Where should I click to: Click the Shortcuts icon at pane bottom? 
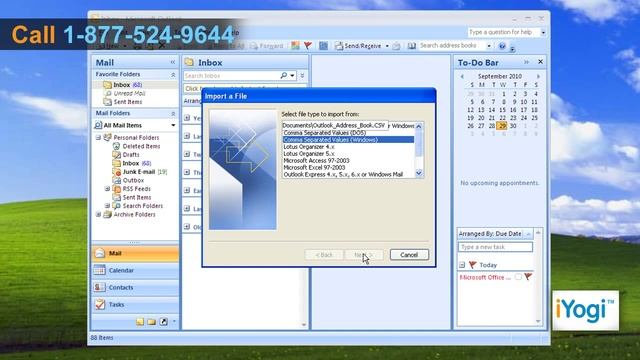pyautogui.click(x=164, y=322)
